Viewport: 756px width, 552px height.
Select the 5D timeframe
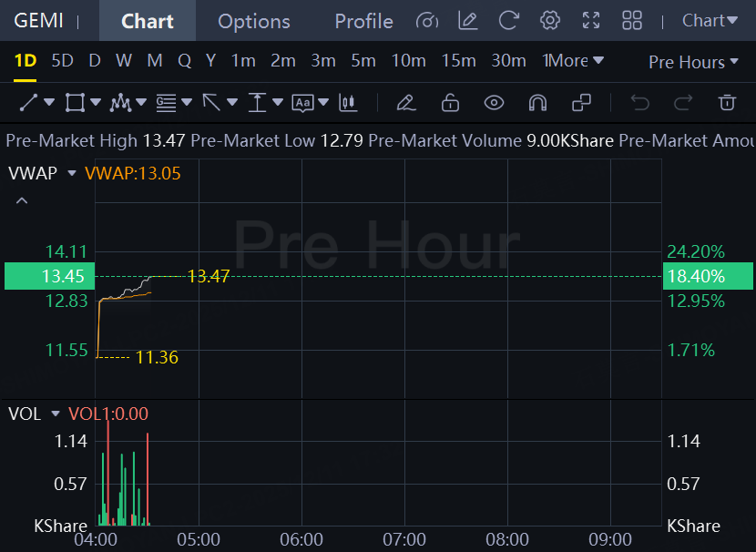click(x=62, y=61)
